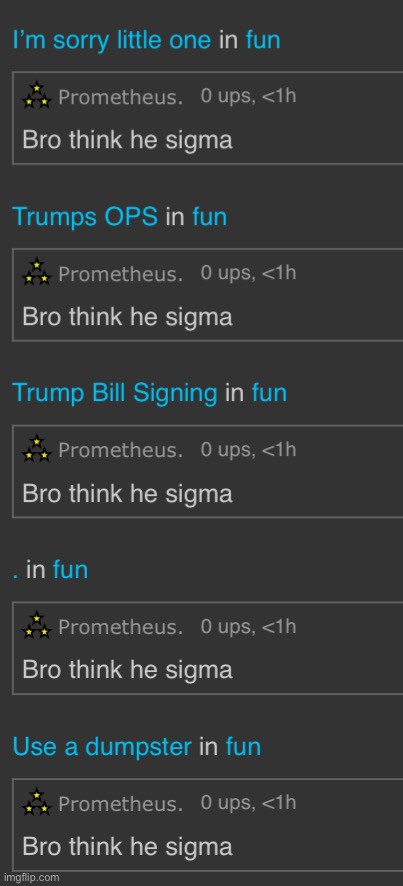Open the "Trumps OPS" post link

pos(85,217)
